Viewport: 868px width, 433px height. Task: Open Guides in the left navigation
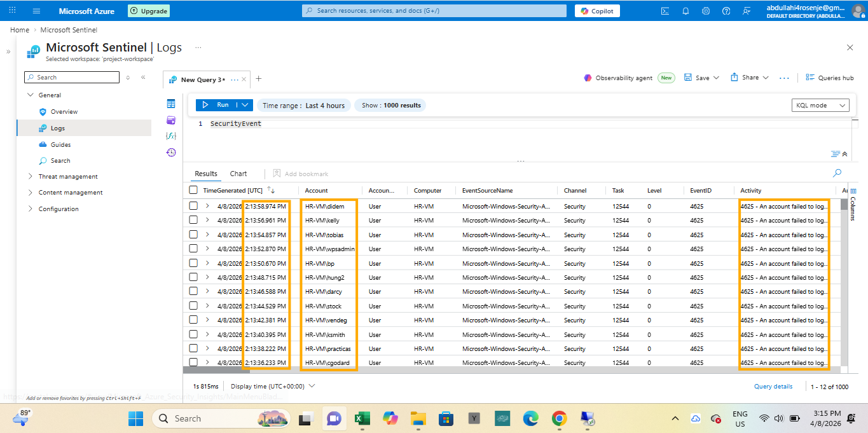tap(60, 144)
